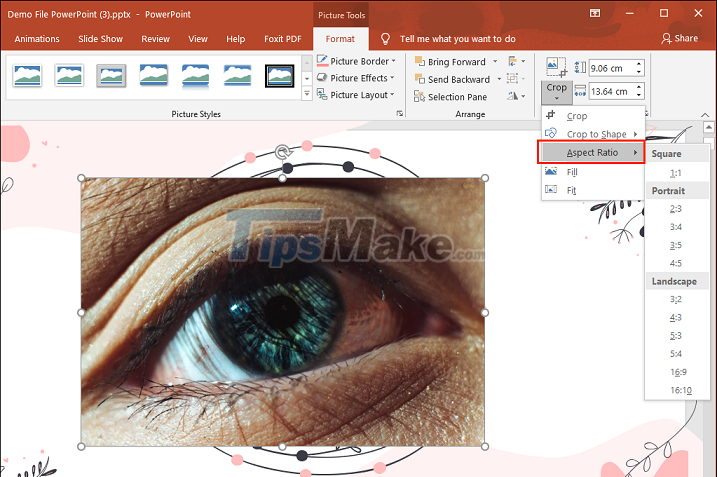The image size is (717, 477).
Task: Select the 16:9 landscape aspect ratio
Action: 678,372
